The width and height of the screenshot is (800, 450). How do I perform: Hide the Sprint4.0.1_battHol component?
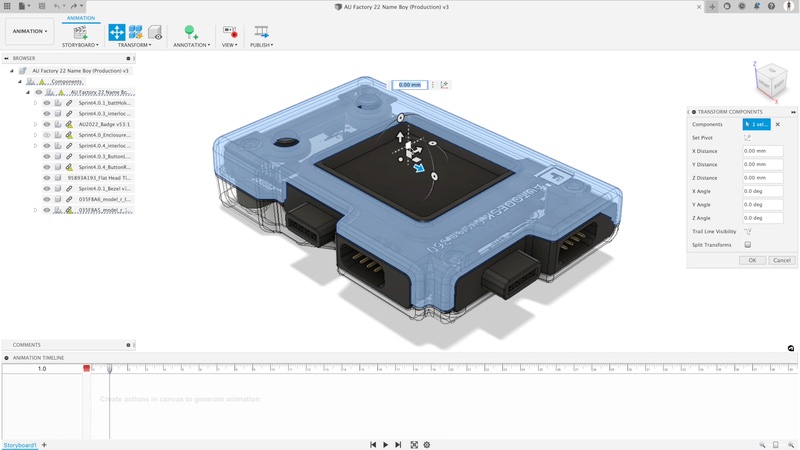coord(46,103)
